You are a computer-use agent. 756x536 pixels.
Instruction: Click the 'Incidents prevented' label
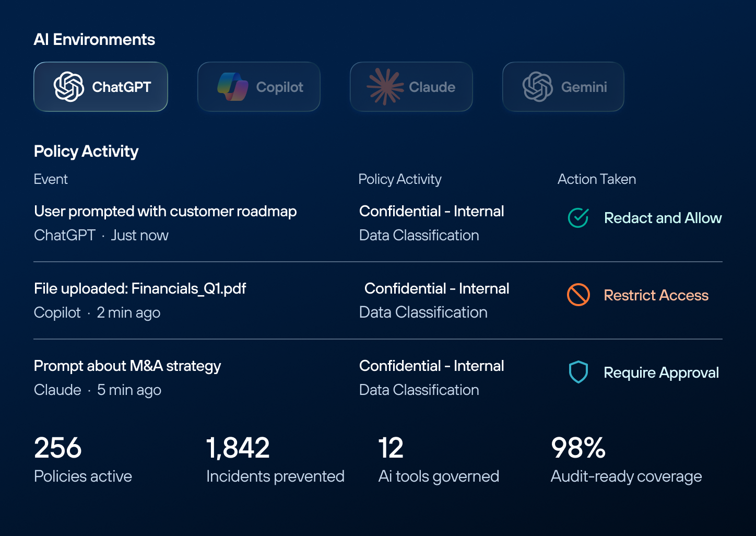point(275,476)
